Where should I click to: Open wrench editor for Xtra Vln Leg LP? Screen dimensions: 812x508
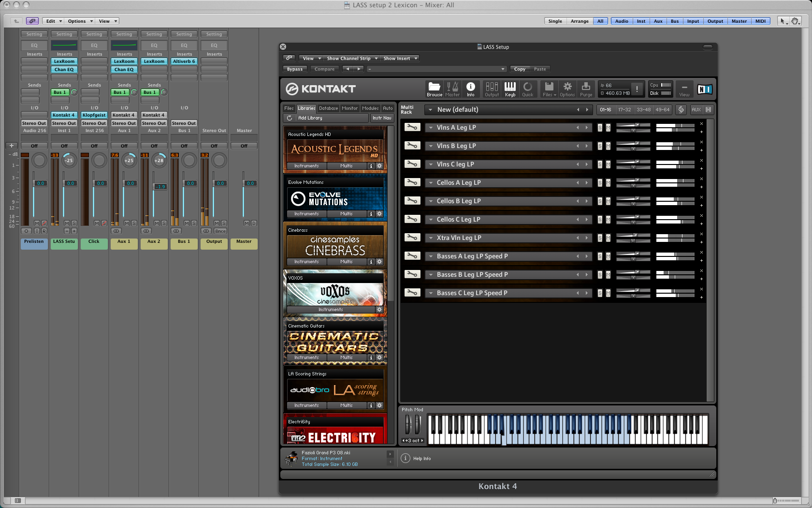point(412,238)
